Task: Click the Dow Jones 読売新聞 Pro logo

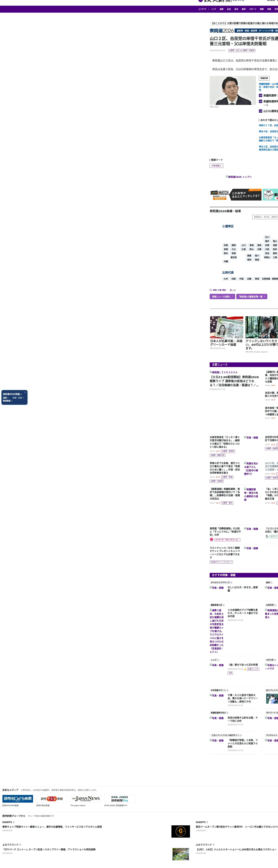Action: coord(119,799)
